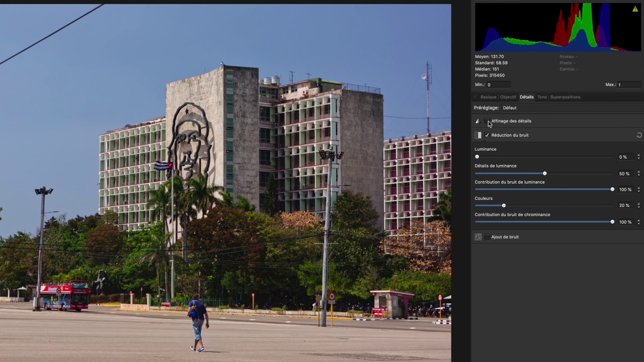644x362 pixels.
Task: Click the yellow histogram warning triangle icon
Action: [635, 9]
